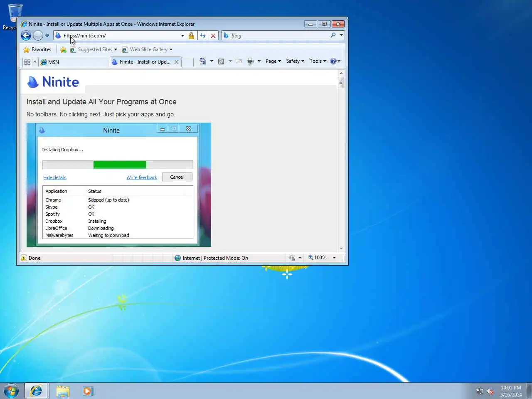Click the Show desktop strip
532x399 pixels.
pyautogui.click(x=529, y=391)
